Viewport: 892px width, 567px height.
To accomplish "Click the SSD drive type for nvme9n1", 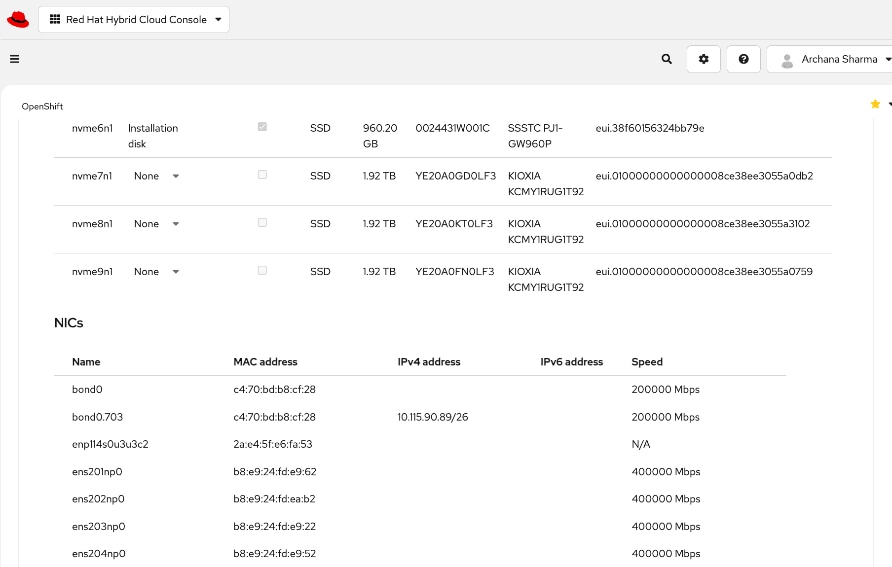I will tap(320, 271).
